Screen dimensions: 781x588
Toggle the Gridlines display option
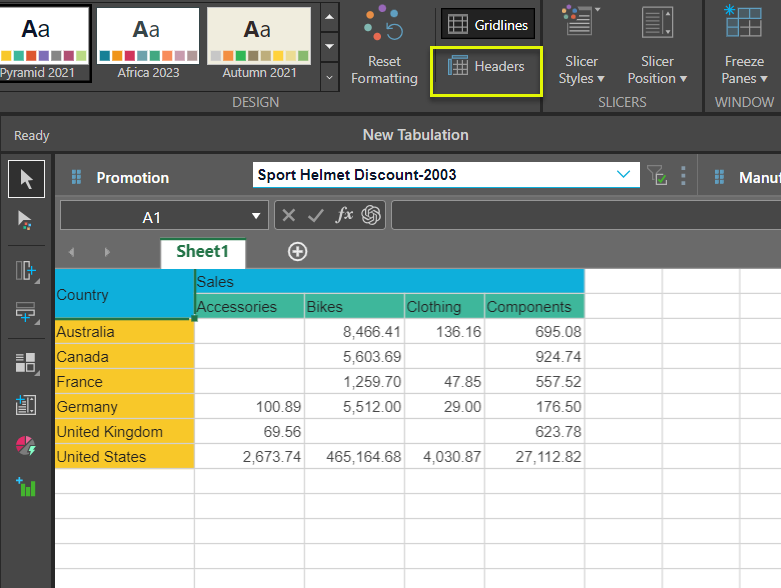488,24
